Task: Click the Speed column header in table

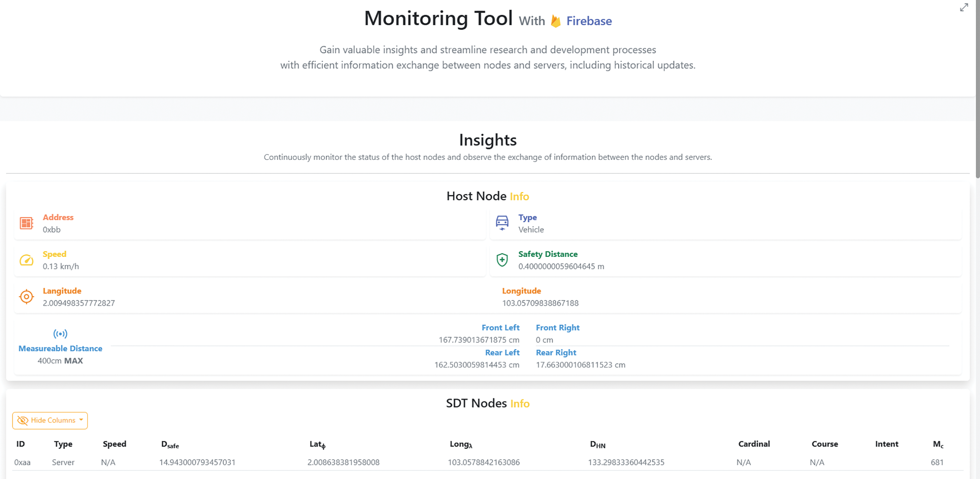Action: 114,444
